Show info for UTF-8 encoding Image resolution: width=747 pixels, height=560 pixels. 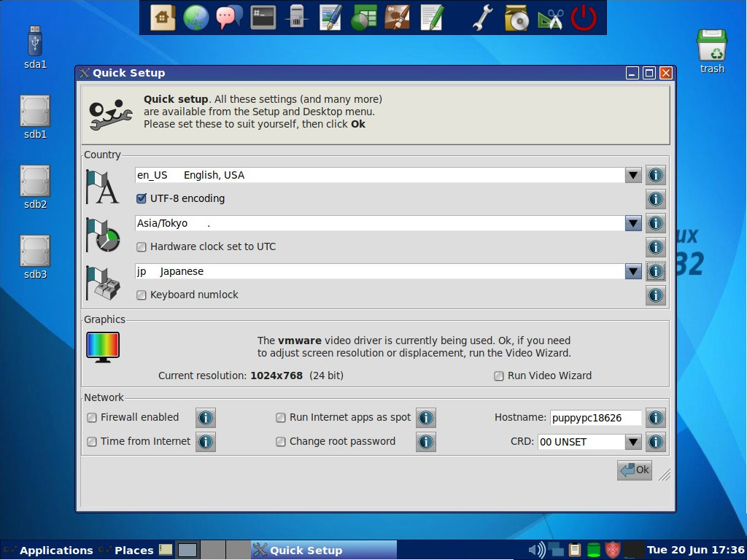tap(656, 199)
